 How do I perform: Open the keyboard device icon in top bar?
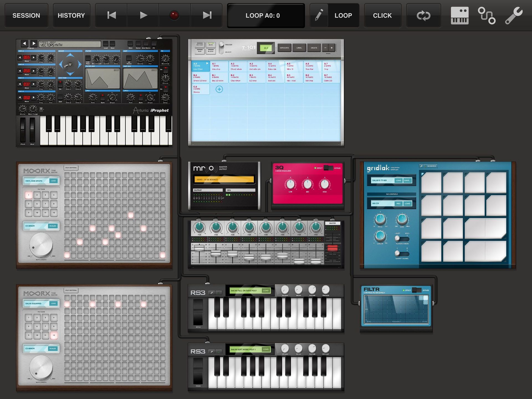pyautogui.click(x=459, y=16)
